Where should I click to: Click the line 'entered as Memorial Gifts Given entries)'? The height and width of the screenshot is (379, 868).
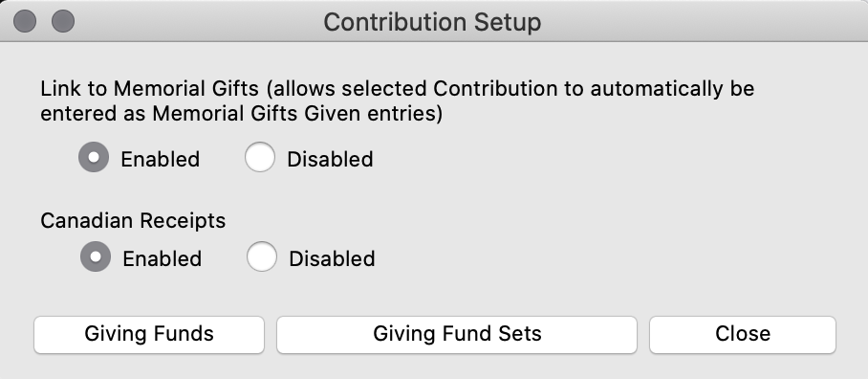(241, 114)
